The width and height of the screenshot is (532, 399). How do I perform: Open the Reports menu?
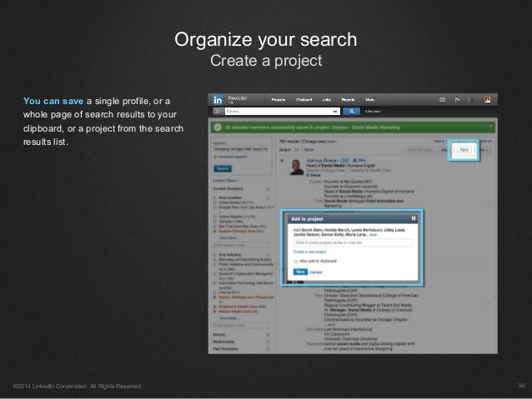(348, 100)
